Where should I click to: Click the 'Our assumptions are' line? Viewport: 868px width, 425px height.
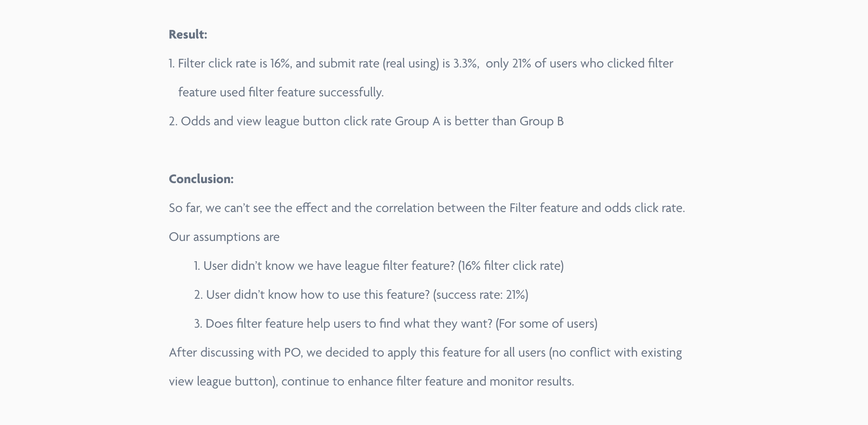[x=224, y=237]
